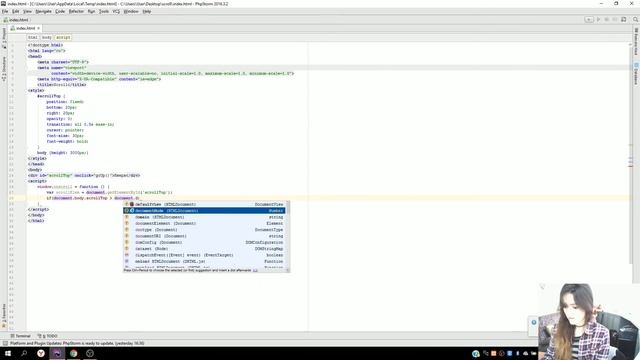Image resolution: width=640 pixels, height=360 pixels.
Task: Open the Help menu
Action: click(x=147, y=11)
